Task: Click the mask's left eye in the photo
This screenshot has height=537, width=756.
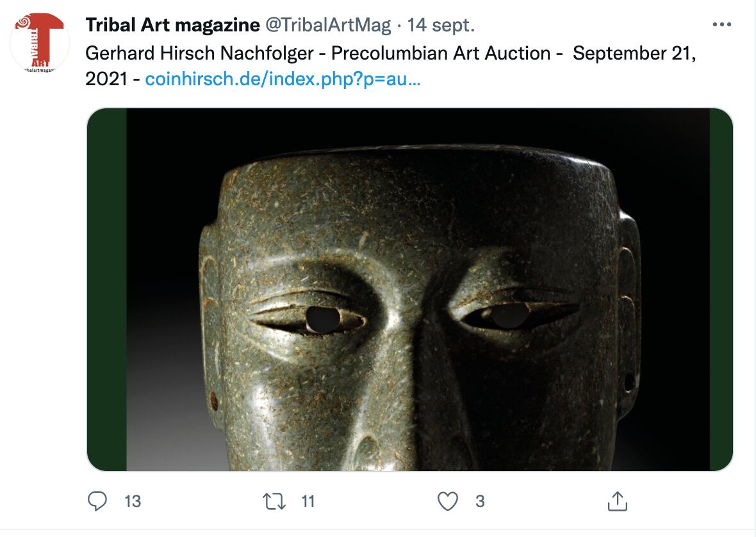Action: 320,318
